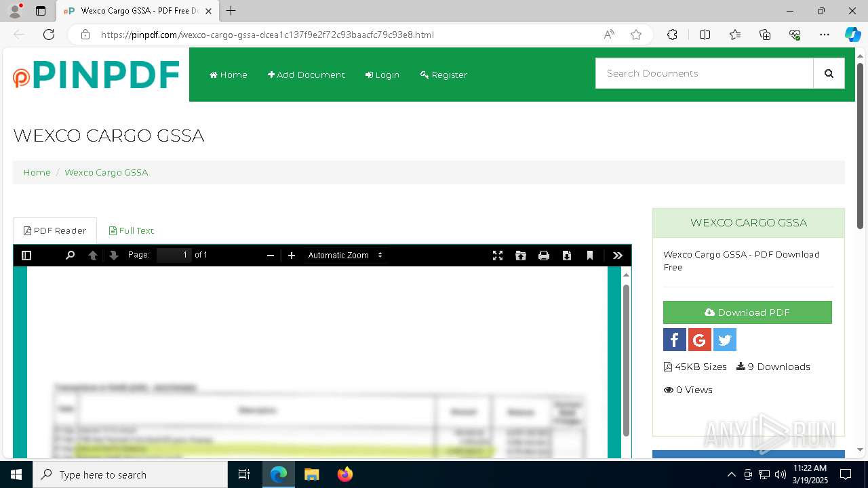Image resolution: width=868 pixels, height=488 pixels.
Task: Open a new browser tab
Action: point(231,11)
